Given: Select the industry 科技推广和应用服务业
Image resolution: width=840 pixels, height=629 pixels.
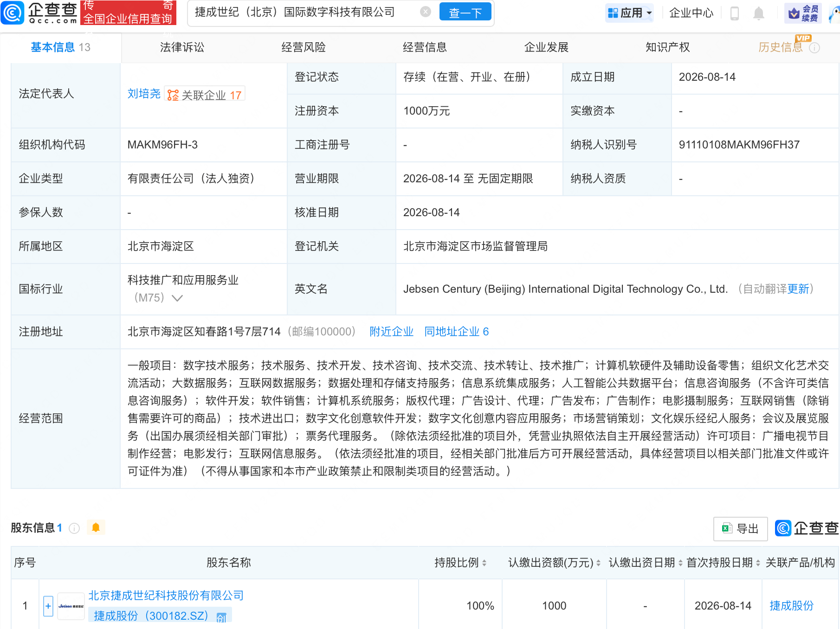Looking at the screenshot, I should click(x=183, y=280).
